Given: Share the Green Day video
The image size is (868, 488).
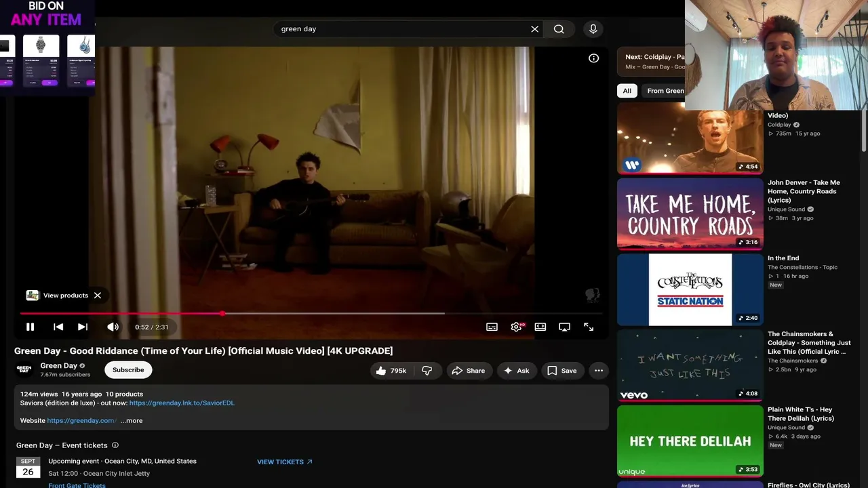Looking at the screenshot, I should pos(469,371).
